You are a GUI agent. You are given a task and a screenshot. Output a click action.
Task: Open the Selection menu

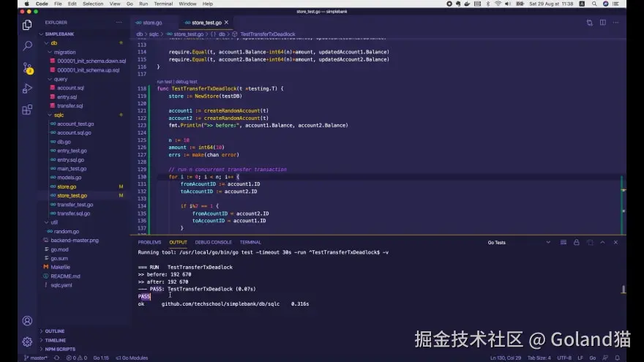(x=93, y=4)
